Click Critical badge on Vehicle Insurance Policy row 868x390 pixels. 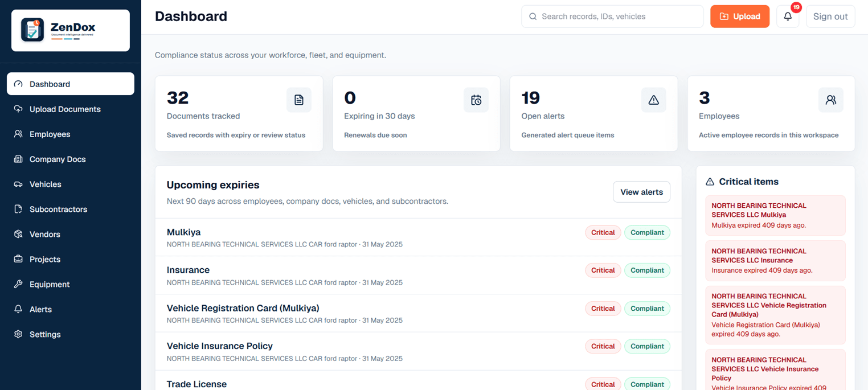[603, 346]
